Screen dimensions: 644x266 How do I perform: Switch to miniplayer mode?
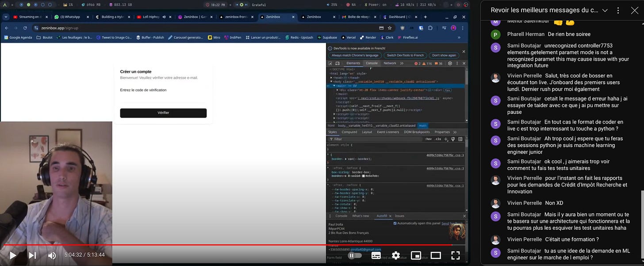(416, 255)
